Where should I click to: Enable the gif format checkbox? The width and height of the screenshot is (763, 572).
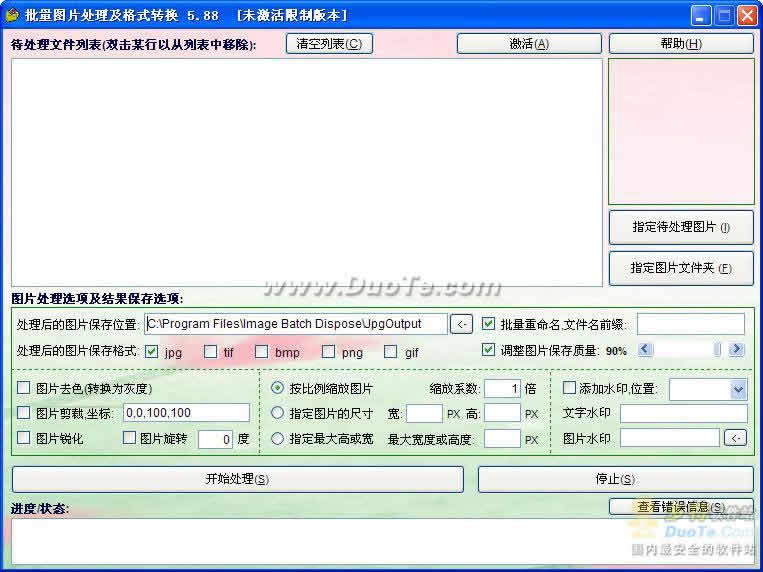(390, 351)
